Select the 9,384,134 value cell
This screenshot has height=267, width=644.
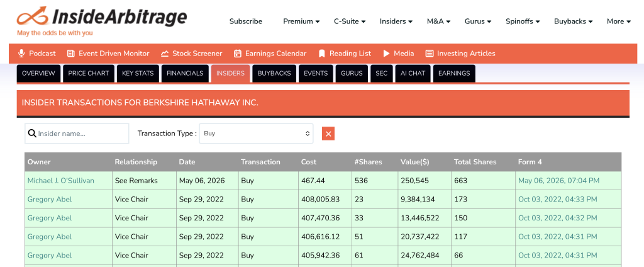pyautogui.click(x=425, y=199)
